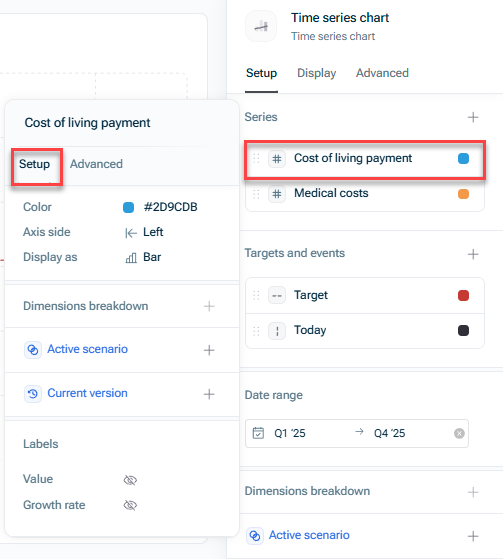Add a Current version with plus

pyautogui.click(x=209, y=394)
